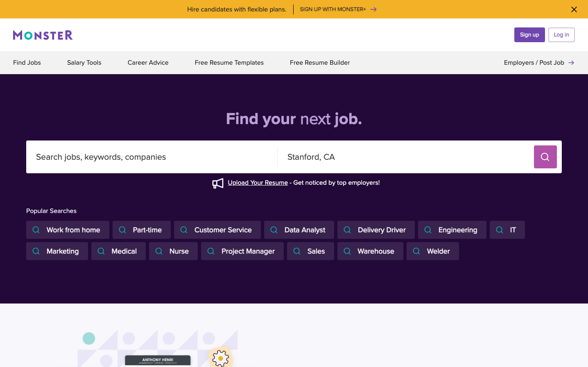The width and height of the screenshot is (588, 367).
Task: Dismiss the yellow promo banner
Action: point(574,9)
